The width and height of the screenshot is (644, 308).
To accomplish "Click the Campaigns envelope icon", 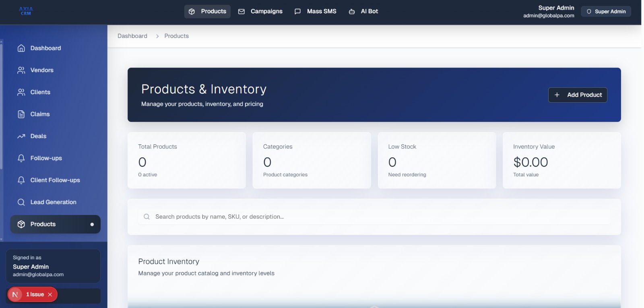I will coord(242,12).
